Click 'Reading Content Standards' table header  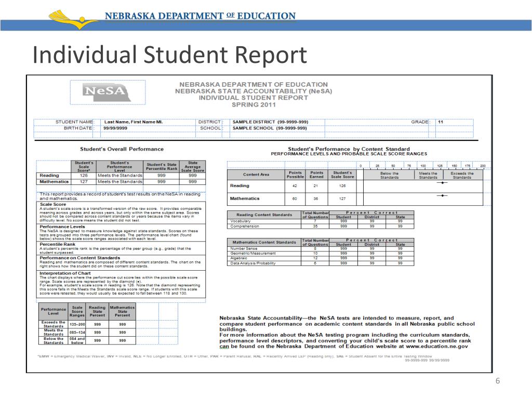pos(264,215)
